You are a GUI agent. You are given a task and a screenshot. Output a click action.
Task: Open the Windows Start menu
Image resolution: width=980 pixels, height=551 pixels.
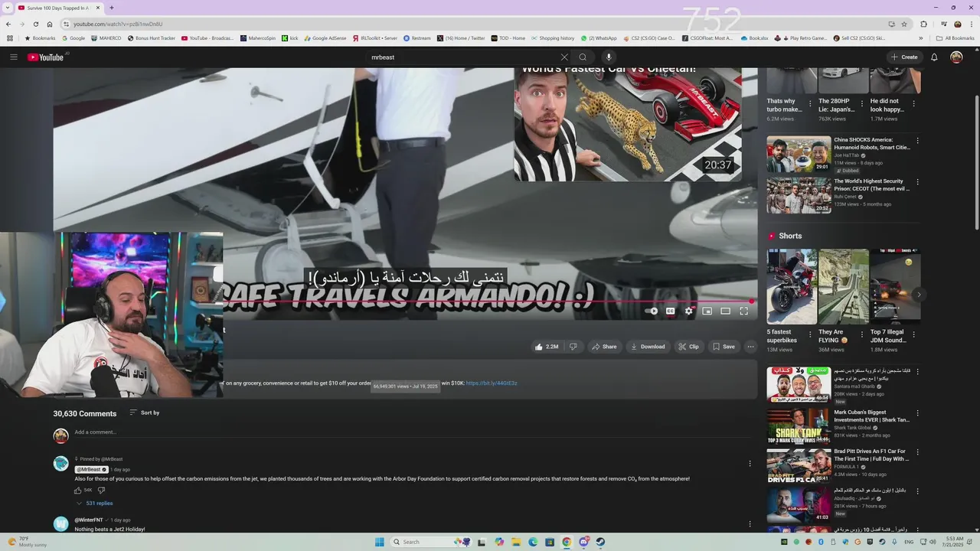[380, 542]
